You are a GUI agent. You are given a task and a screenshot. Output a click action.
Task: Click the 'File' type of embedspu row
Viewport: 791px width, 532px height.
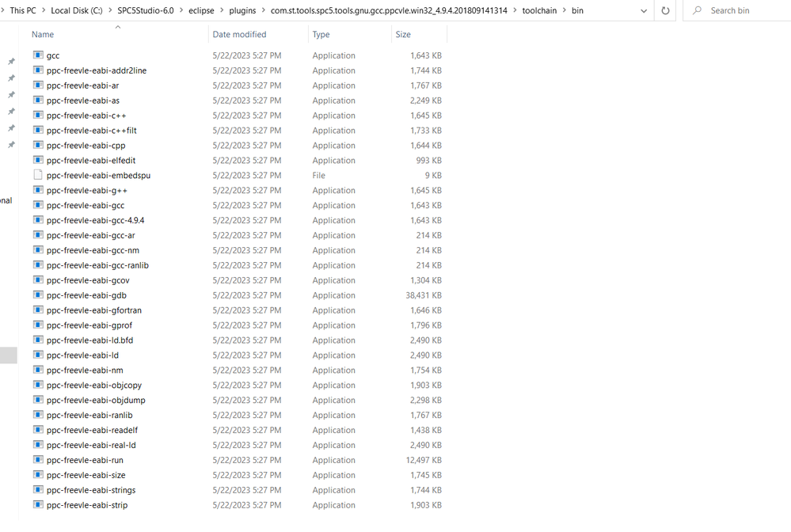(319, 175)
